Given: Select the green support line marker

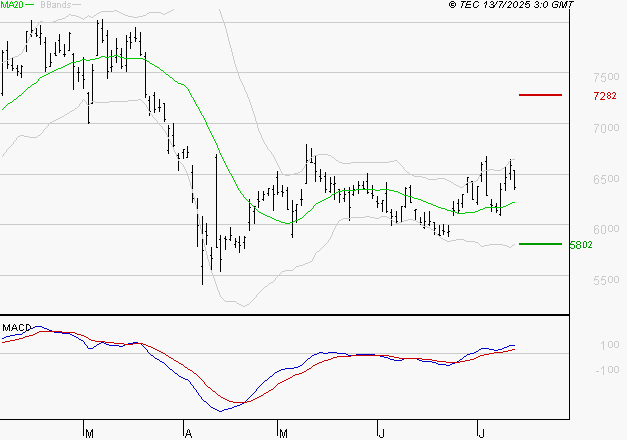Looking at the screenshot, I should click(x=540, y=243).
